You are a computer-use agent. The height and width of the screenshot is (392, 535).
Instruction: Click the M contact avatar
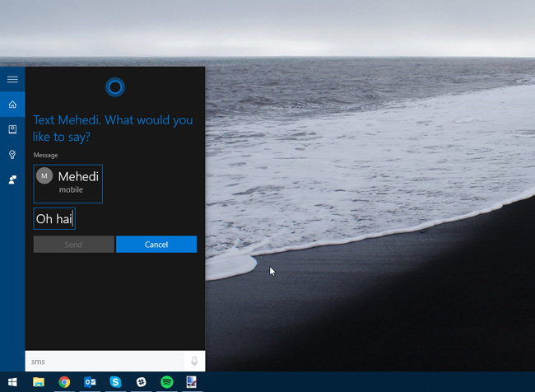coord(44,176)
